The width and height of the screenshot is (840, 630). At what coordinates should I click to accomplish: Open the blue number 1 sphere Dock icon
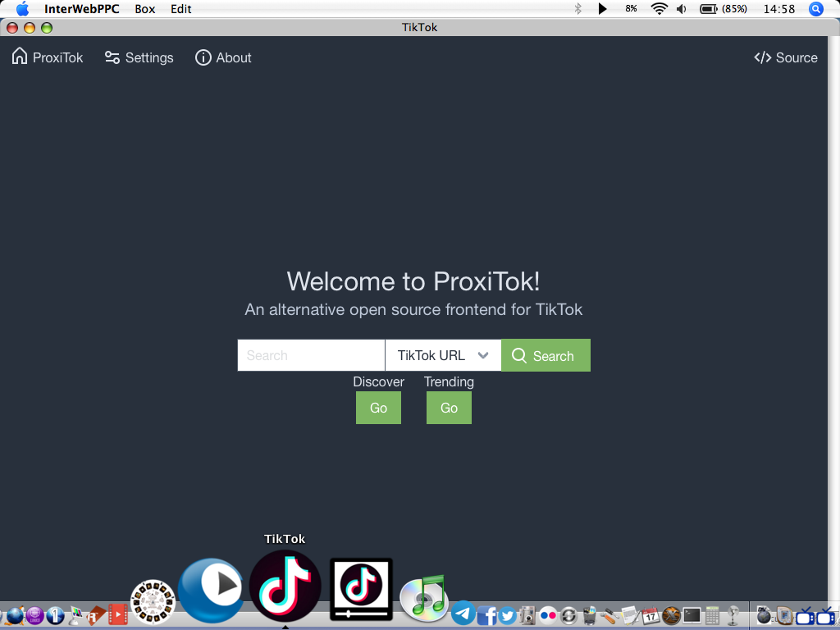[55, 615]
